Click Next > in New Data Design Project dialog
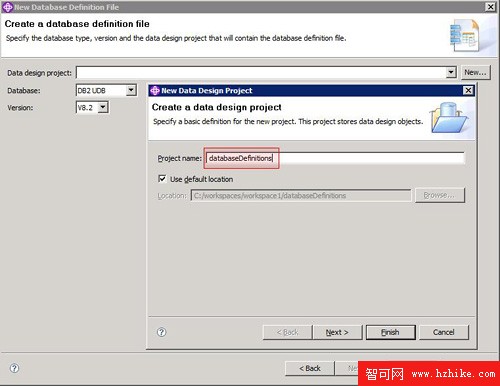 [x=337, y=332]
